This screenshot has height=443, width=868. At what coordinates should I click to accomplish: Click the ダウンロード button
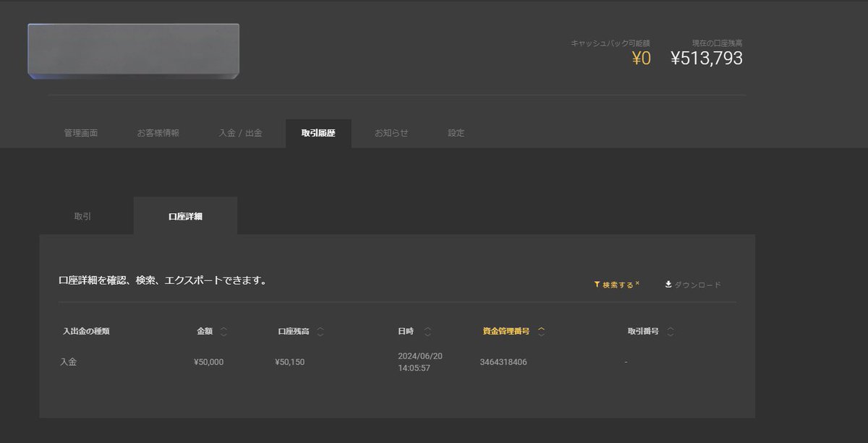pos(693,285)
